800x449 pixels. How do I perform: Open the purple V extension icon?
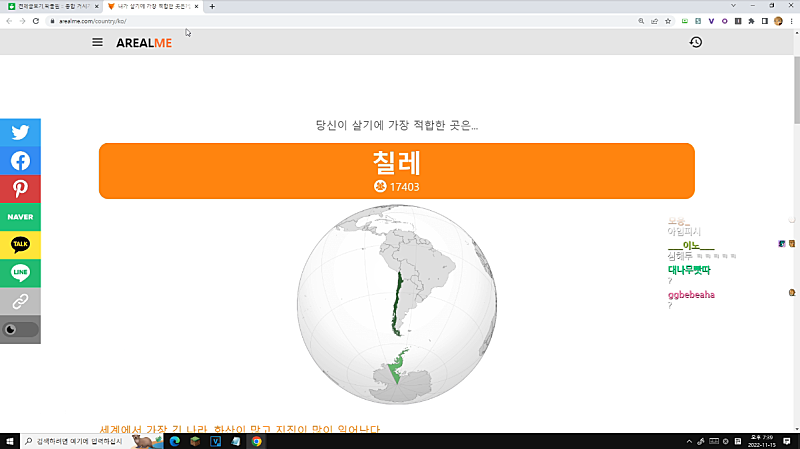pos(711,21)
